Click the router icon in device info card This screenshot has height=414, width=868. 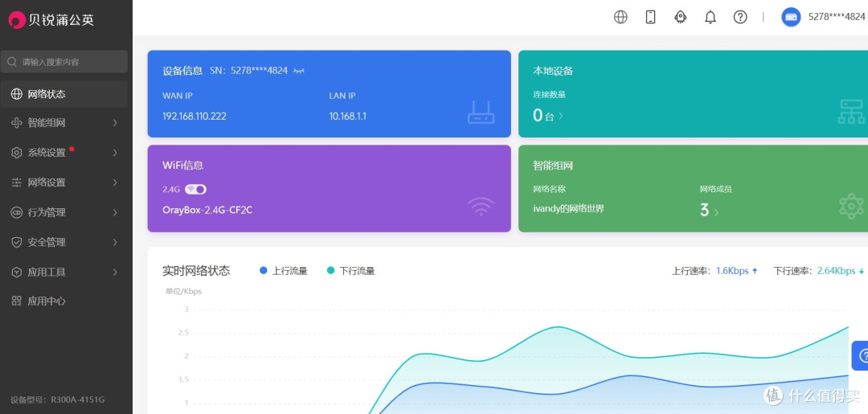pyautogui.click(x=481, y=113)
